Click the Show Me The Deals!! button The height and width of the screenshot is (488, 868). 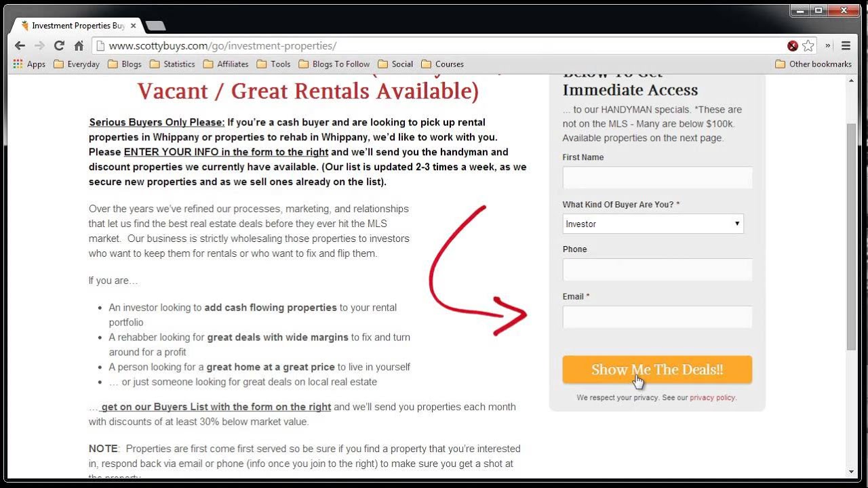coord(657,369)
